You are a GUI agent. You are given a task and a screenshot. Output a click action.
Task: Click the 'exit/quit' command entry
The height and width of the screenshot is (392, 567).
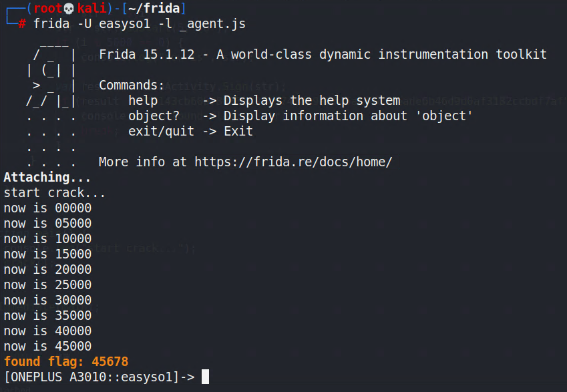161,132
